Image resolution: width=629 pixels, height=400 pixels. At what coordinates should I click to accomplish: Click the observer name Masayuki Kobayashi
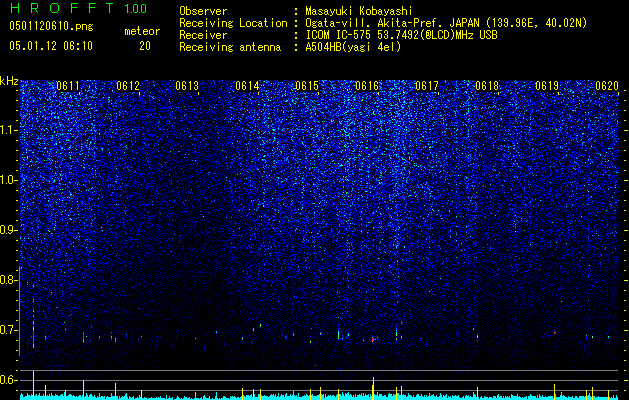359,11
